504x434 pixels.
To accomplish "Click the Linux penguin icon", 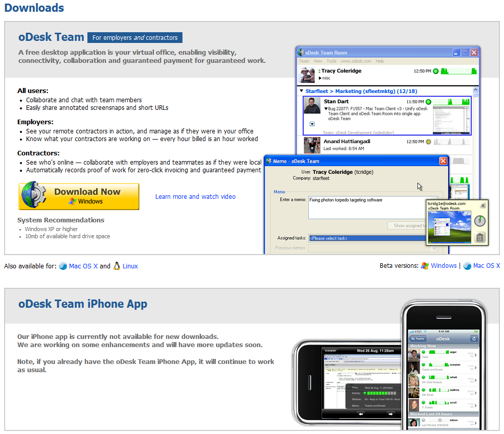I will coord(117,266).
